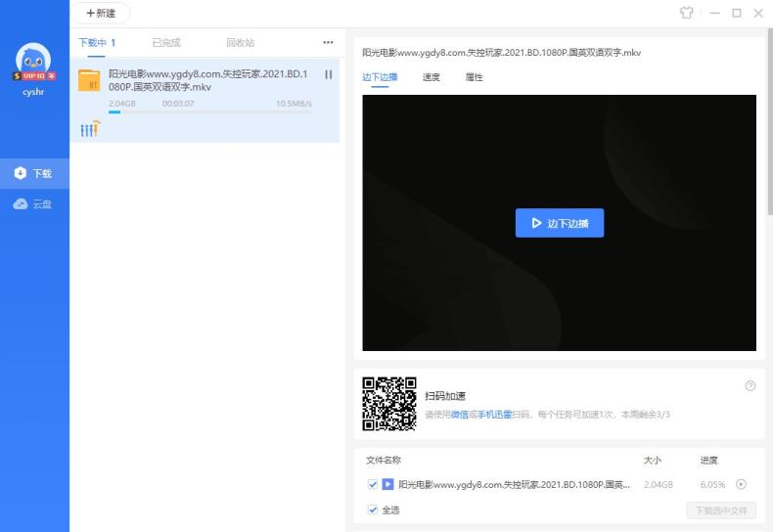Image resolution: width=773 pixels, height=532 pixels.
Task: Click the orange folder icon of download task
Action: 90,80
